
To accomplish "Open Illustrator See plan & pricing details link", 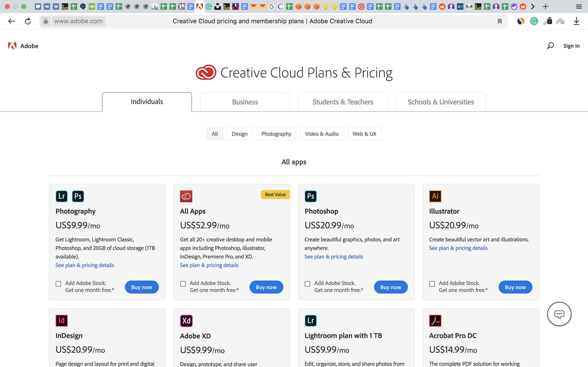I will click(458, 248).
